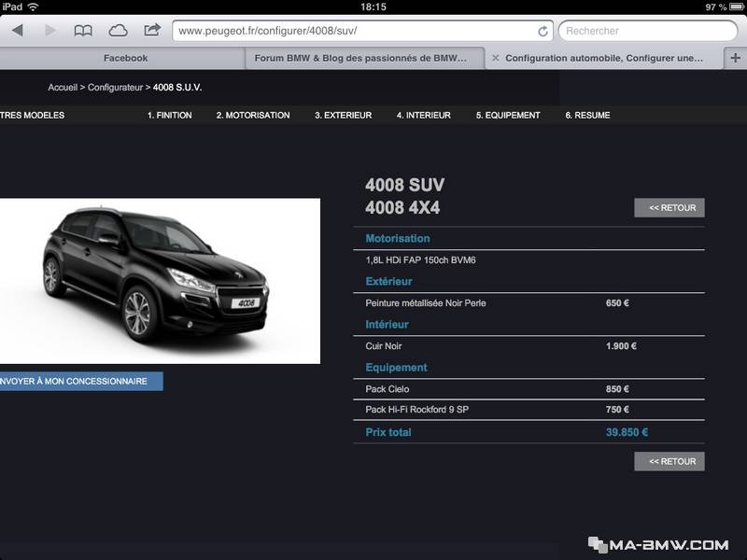Close the Configuration automobile tab
This screenshot has height=560, width=747.
tap(496, 58)
